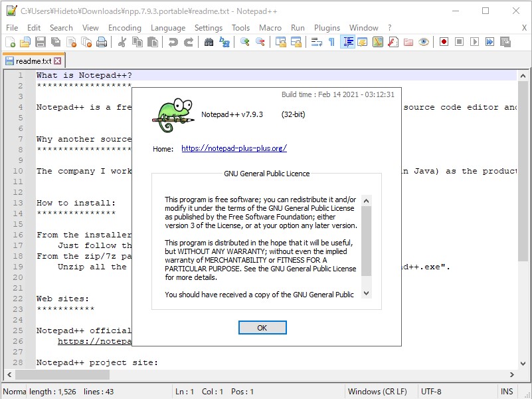Open the Save All icon
Image resolution: width=532 pixels, height=399 pixels.
point(56,41)
